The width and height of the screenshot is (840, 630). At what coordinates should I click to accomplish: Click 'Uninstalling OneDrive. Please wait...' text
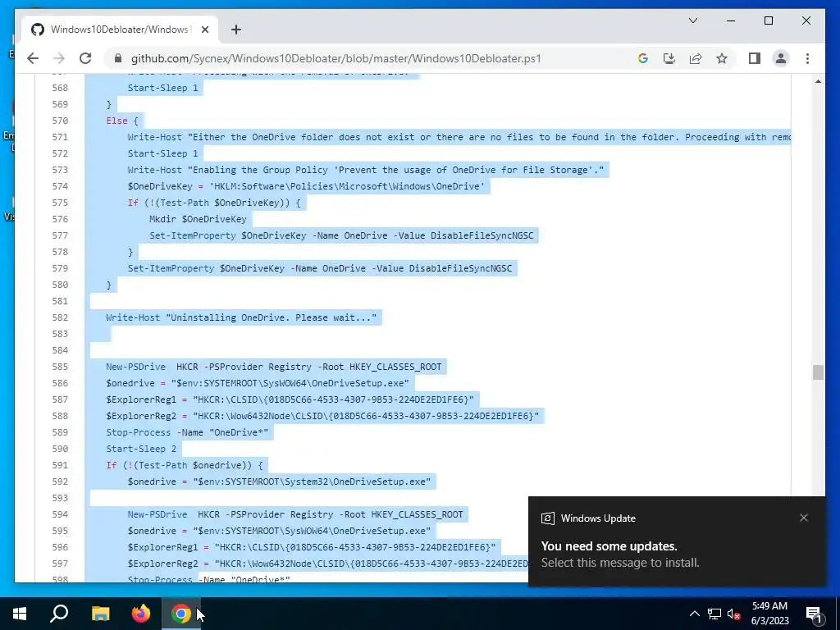point(271,317)
